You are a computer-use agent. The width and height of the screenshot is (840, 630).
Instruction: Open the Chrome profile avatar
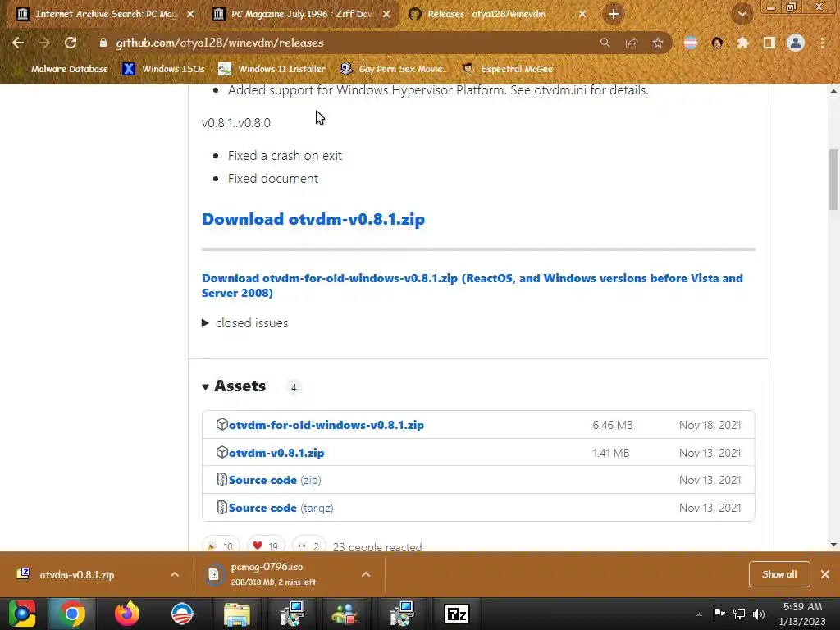(x=796, y=43)
